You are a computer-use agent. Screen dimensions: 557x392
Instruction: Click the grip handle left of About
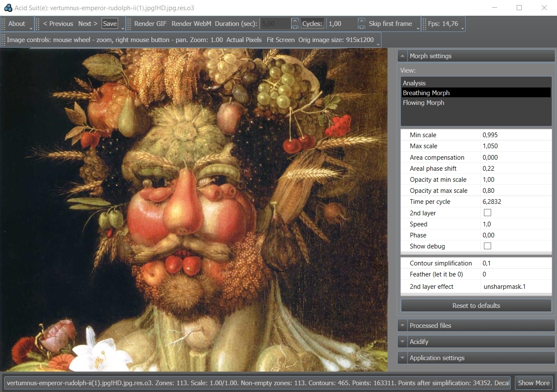click(4, 24)
